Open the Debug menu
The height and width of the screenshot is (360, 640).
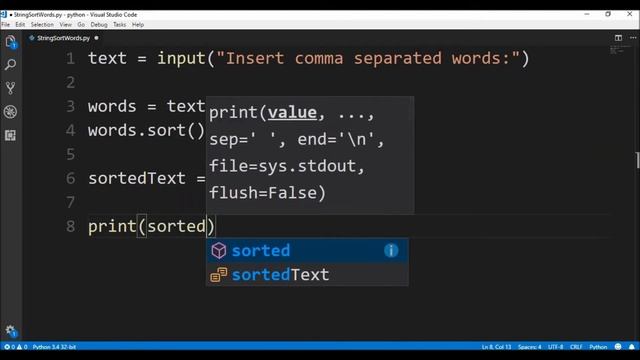pos(99,24)
